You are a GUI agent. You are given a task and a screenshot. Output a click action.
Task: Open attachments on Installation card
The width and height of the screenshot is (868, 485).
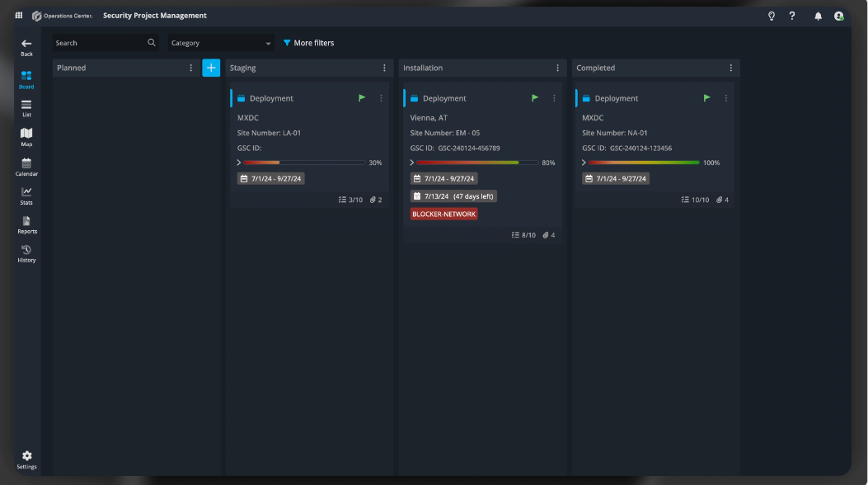pos(549,235)
